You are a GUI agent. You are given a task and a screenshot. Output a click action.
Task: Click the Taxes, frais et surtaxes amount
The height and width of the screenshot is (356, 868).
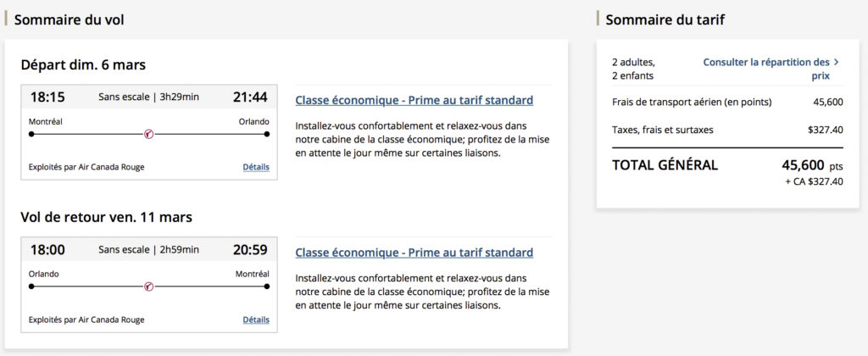(x=825, y=130)
